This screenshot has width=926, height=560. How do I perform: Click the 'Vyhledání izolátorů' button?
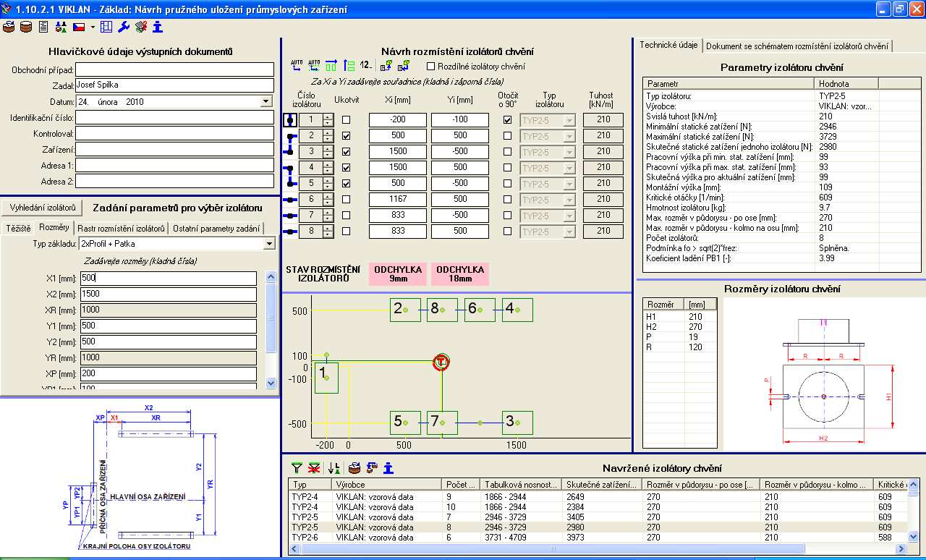pyautogui.click(x=43, y=208)
